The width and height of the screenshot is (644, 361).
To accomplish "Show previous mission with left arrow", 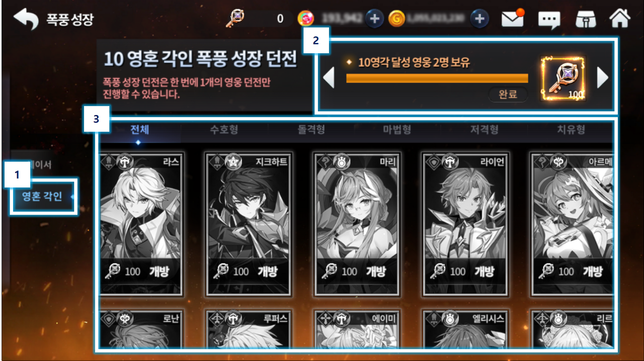I will [329, 77].
